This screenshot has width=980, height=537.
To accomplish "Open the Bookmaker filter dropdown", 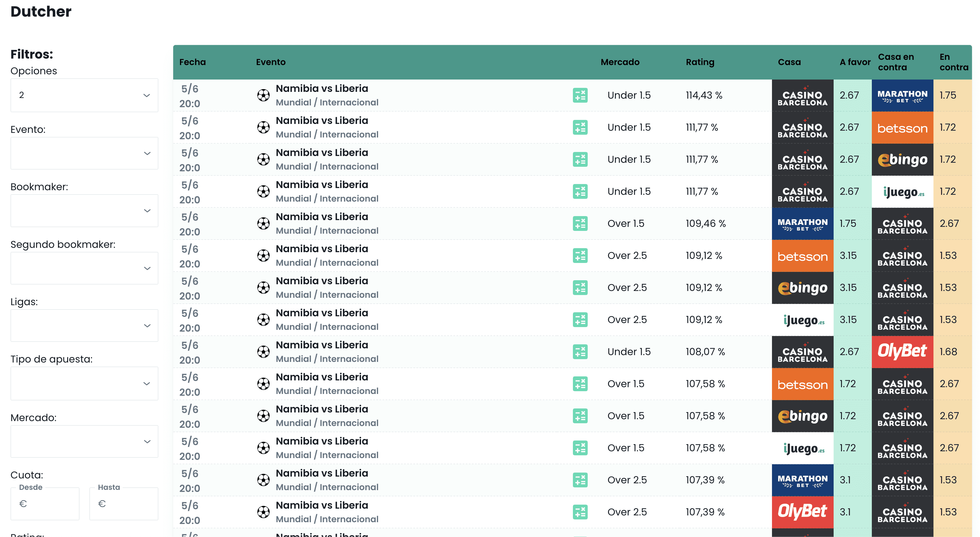I will 84,211.
